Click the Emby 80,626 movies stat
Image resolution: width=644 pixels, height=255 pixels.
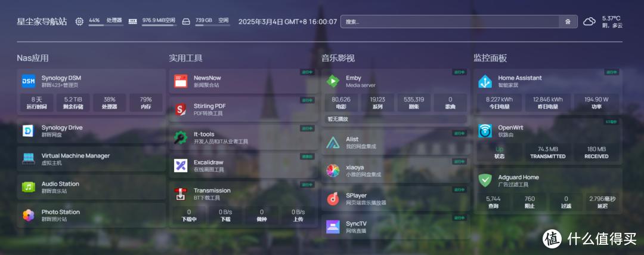pyautogui.click(x=341, y=103)
